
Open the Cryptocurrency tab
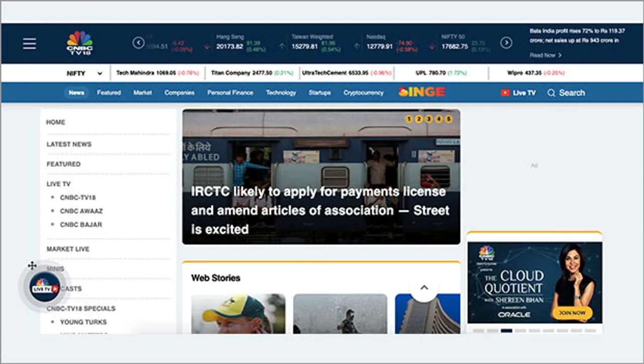coord(364,93)
